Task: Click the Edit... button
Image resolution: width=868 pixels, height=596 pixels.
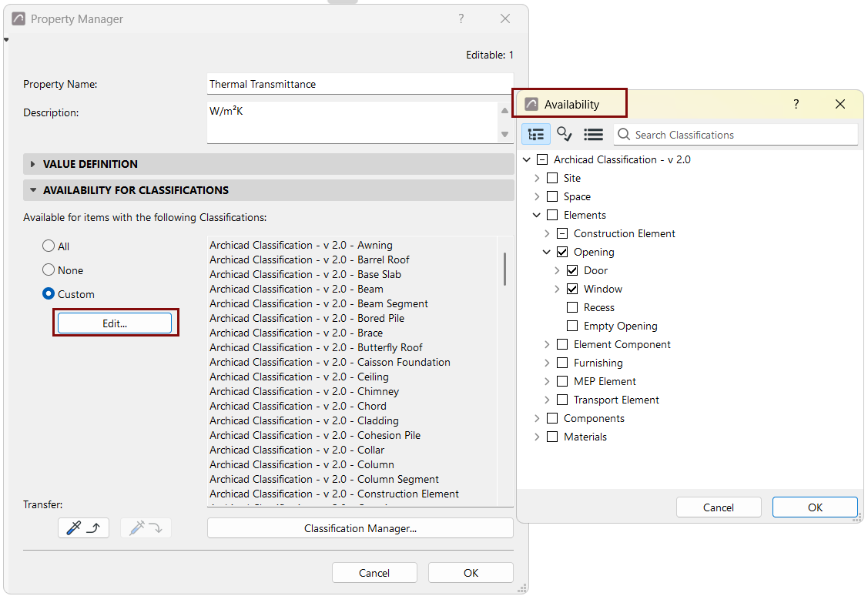Action: [x=115, y=323]
